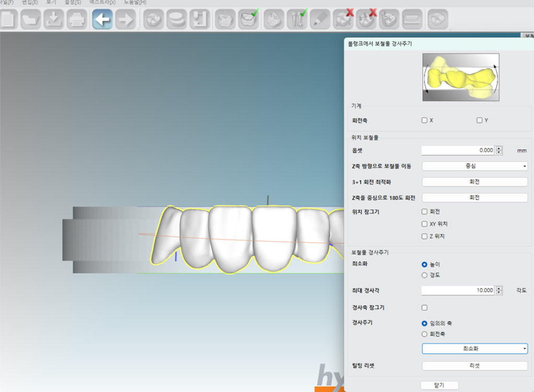Enable the X rotation axis checkbox
The image size is (534, 392).
(x=424, y=120)
